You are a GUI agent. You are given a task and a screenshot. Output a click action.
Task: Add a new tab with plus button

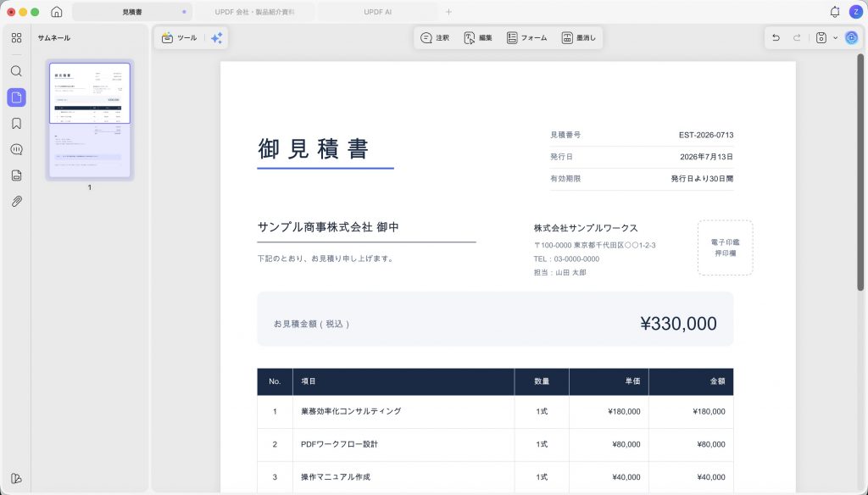pyautogui.click(x=449, y=12)
